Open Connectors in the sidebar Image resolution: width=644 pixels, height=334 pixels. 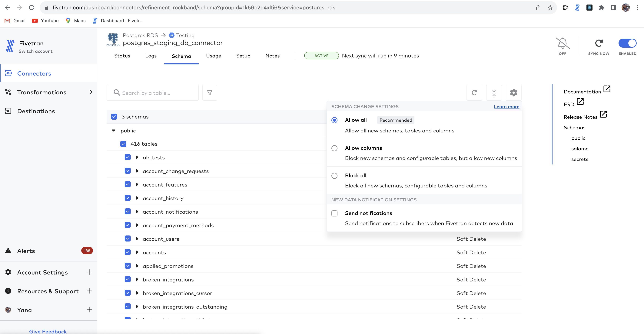click(48, 73)
